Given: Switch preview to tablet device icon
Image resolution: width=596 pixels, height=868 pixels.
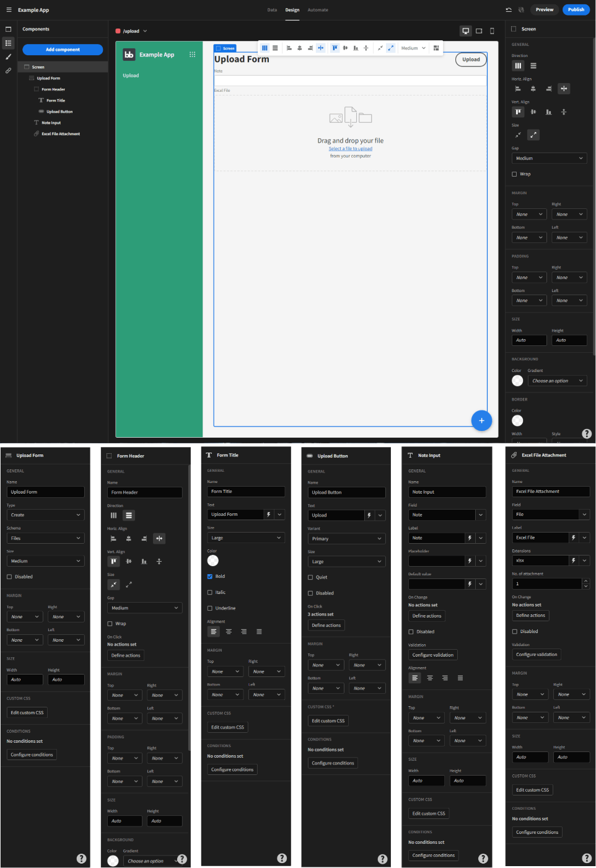Looking at the screenshot, I should 479,31.
